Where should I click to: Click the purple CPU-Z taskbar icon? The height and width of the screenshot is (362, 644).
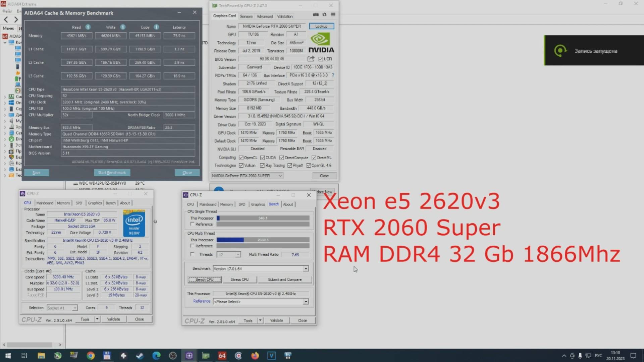tap(189, 356)
